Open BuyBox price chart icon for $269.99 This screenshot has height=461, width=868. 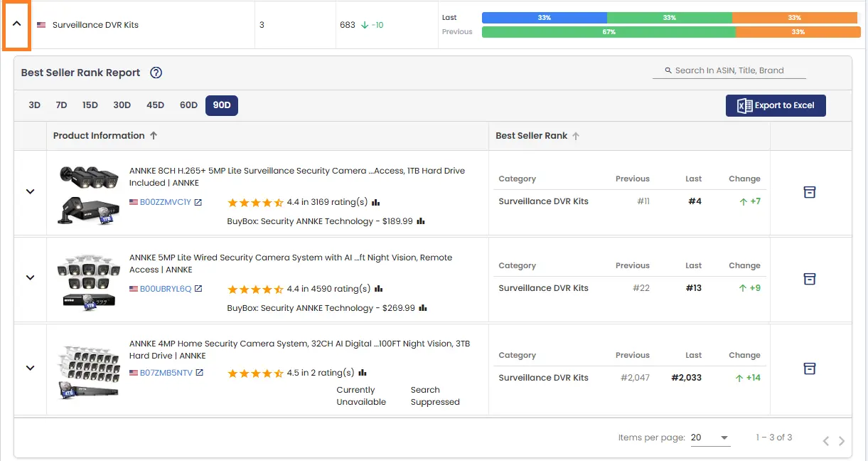tap(423, 308)
